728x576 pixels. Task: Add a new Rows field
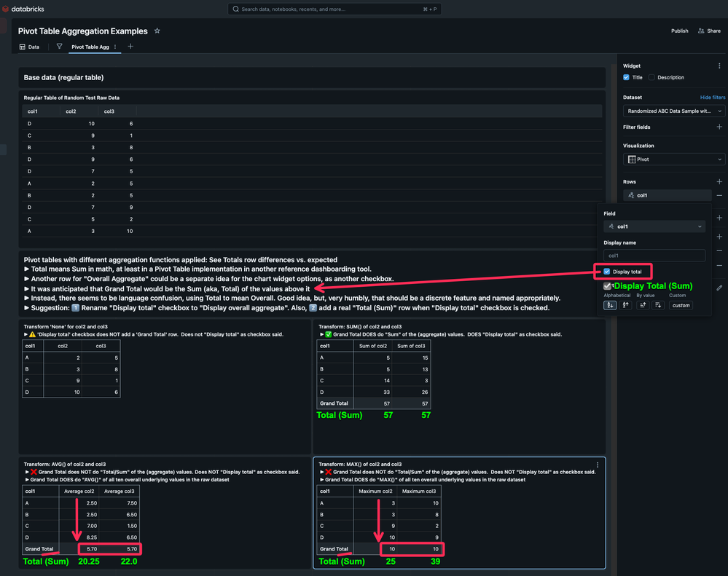719,181
